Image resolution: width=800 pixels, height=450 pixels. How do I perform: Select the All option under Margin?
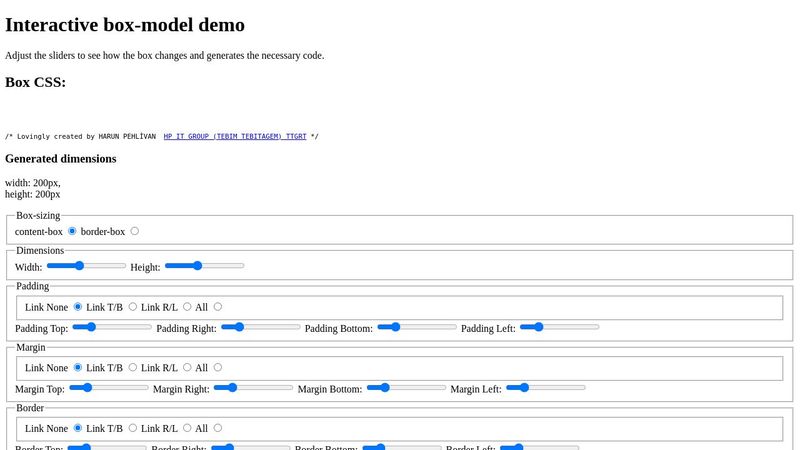click(x=218, y=368)
